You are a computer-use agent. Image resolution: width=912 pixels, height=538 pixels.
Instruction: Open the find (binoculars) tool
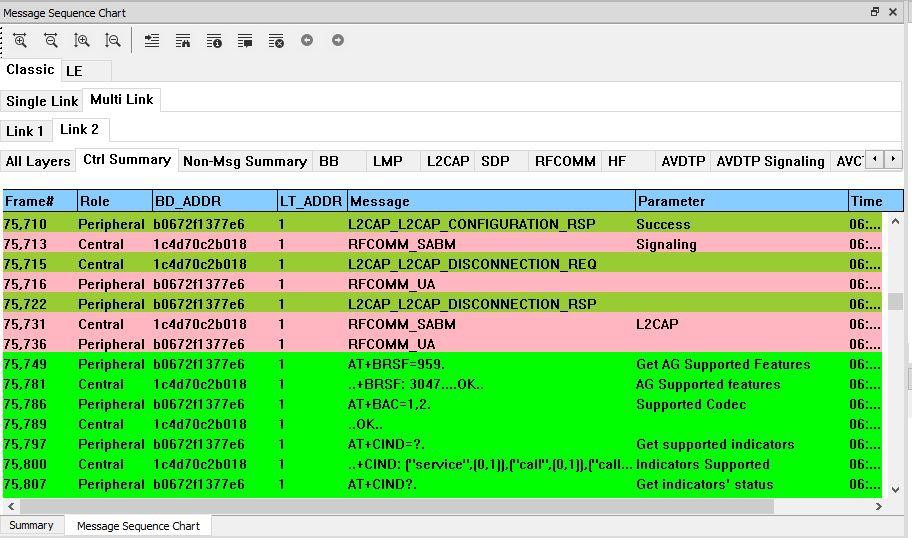pyautogui.click(x=183, y=40)
